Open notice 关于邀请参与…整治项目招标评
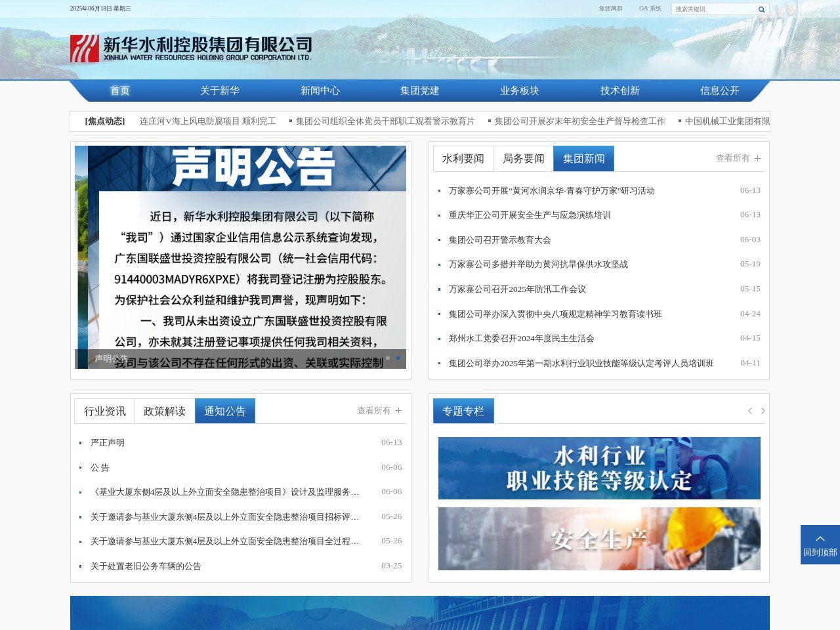This screenshot has width=840, height=630. coord(225,517)
